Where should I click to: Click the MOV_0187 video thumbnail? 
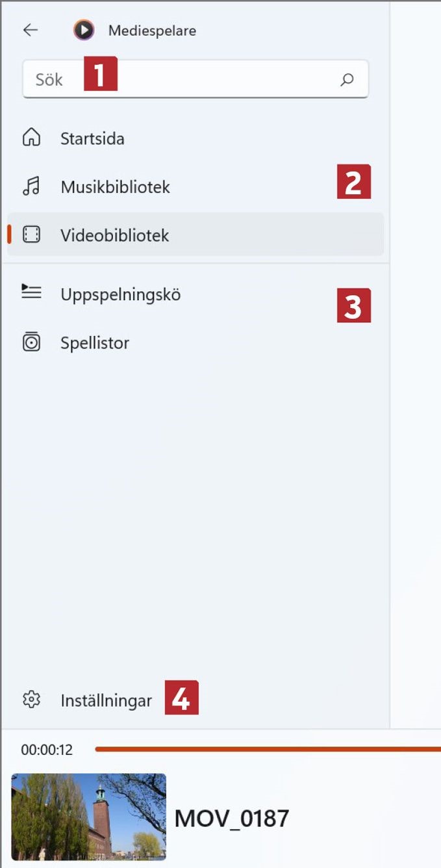(x=89, y=817)
